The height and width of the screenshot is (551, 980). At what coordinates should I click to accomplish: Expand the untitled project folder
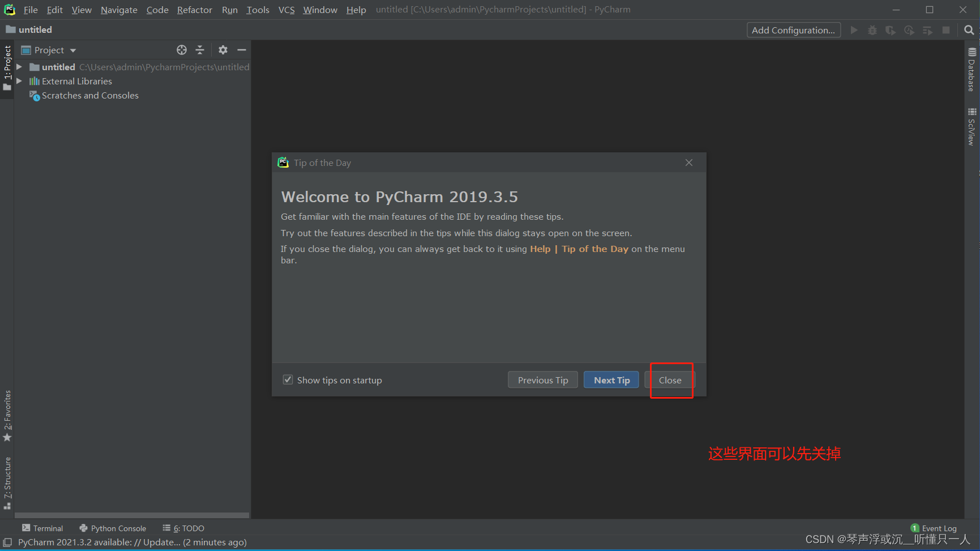tap(19, 67)
